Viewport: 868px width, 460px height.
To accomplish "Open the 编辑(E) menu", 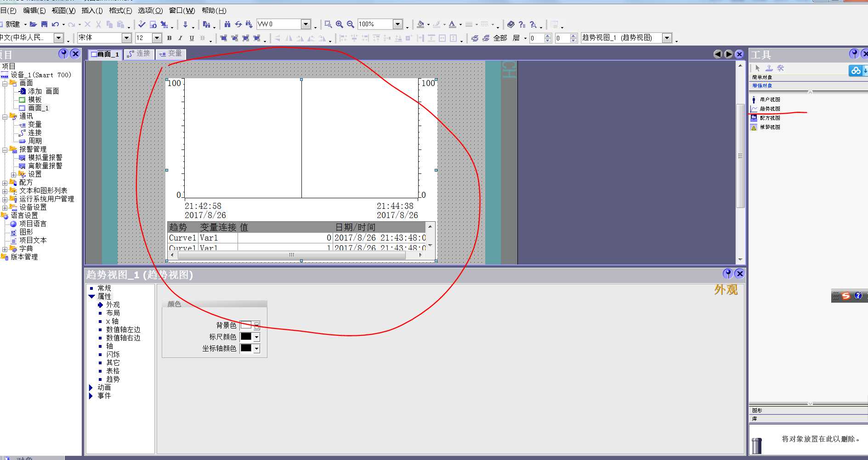I will click(x=34, y=11).
